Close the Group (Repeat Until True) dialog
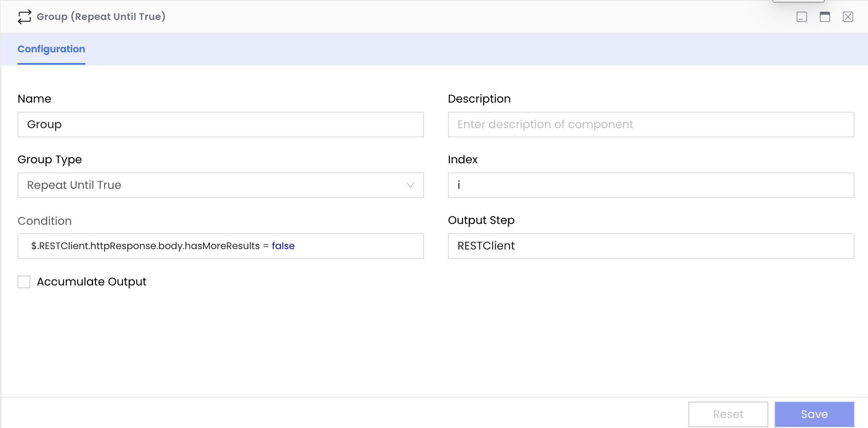868x428 pixels. tap(848, 17)
